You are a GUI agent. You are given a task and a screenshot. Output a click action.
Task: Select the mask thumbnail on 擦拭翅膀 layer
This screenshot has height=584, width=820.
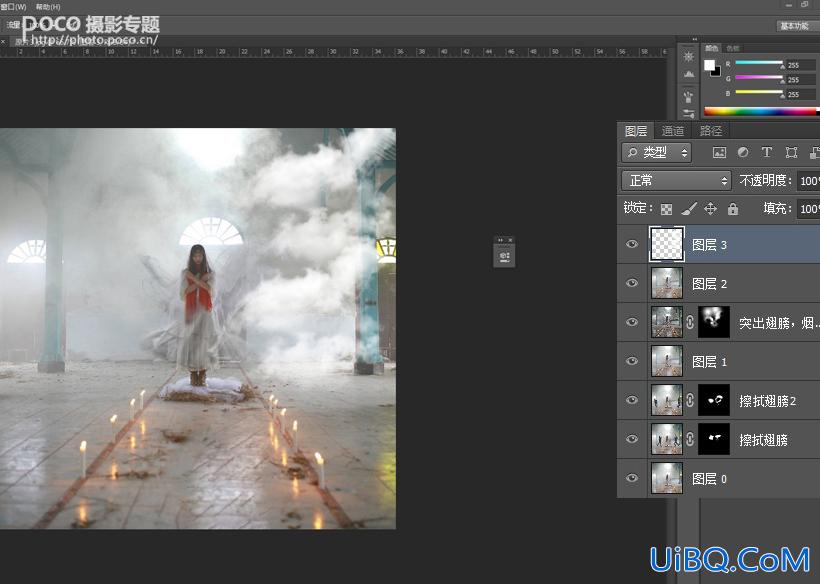pyautogui.click(x=714, y=439)
